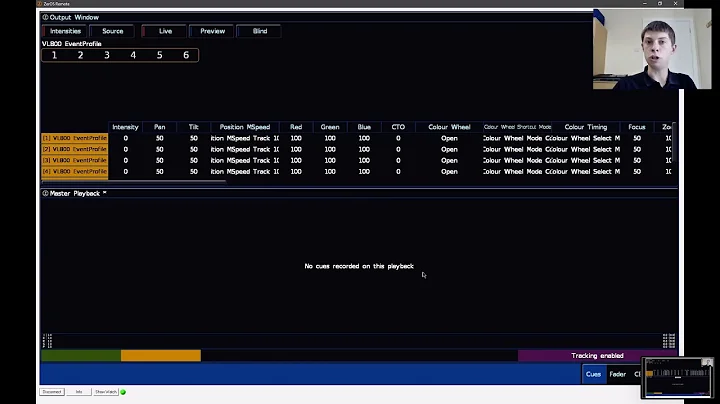Click the Show Watch button
Viewport: 720px width, 404px height.
tap(106, 392)
